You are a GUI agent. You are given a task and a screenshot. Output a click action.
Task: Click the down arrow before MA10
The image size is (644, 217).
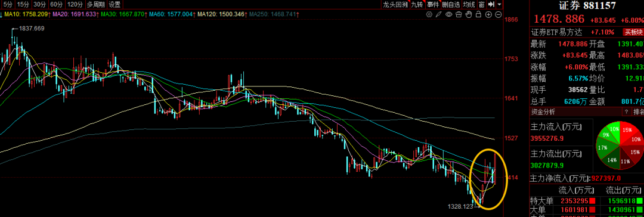pyautogui.click(x=1, y=14)
